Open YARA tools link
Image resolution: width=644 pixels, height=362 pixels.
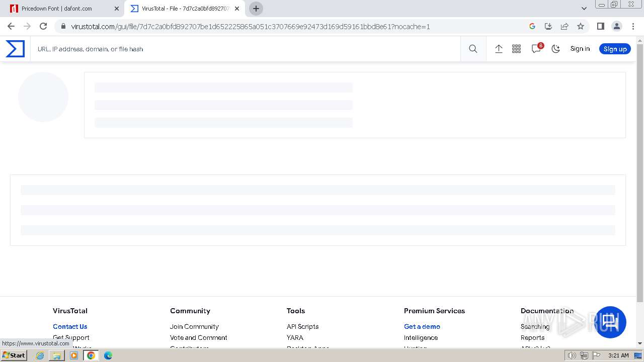click(x=295, y=337)
